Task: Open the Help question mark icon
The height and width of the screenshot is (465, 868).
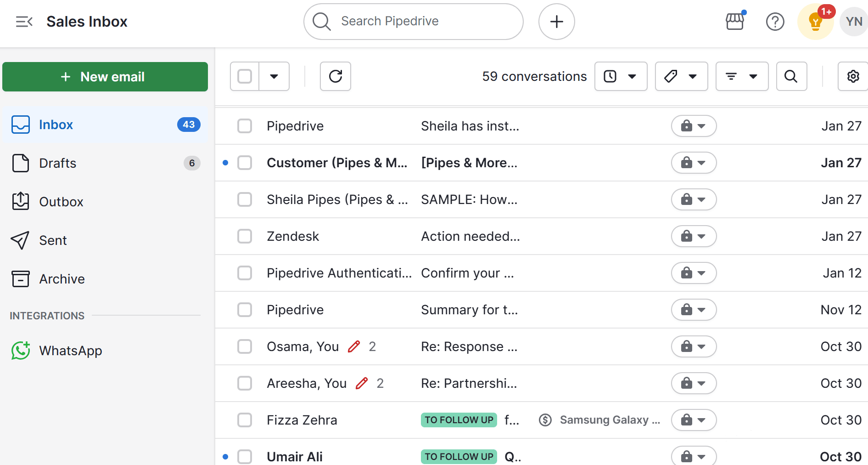Action: [775, 22]
